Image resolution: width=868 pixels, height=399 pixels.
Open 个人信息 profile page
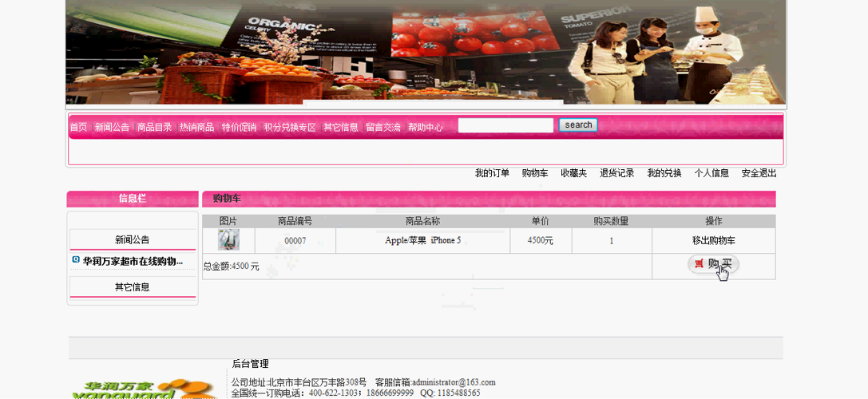pos(712,173)
